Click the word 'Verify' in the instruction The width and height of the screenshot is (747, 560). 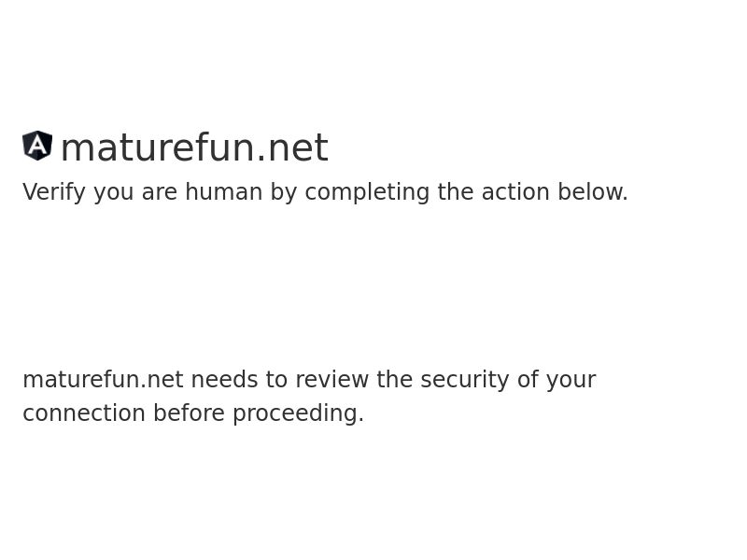[x=54, y=192]
